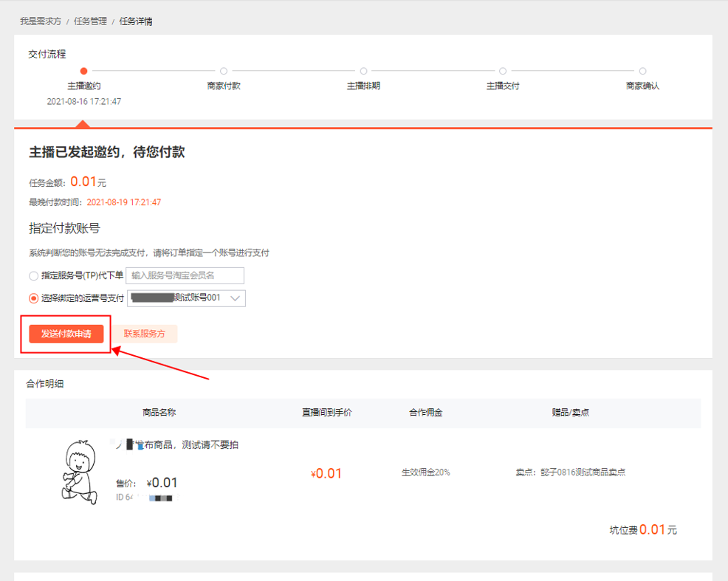Open the 我是需求方 breadcrumb link
The width and height of the screenshot is (728, 581).
pos(41,21)
